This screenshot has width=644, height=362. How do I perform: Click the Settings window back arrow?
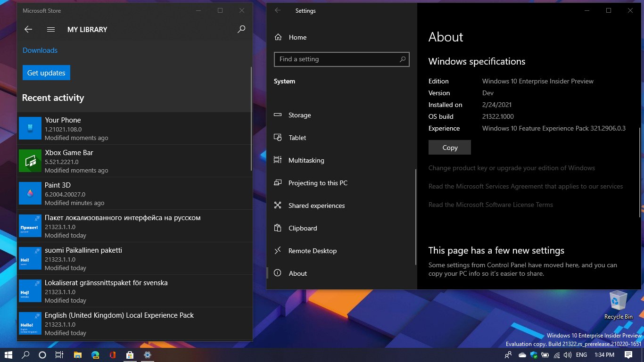[278, 10]
